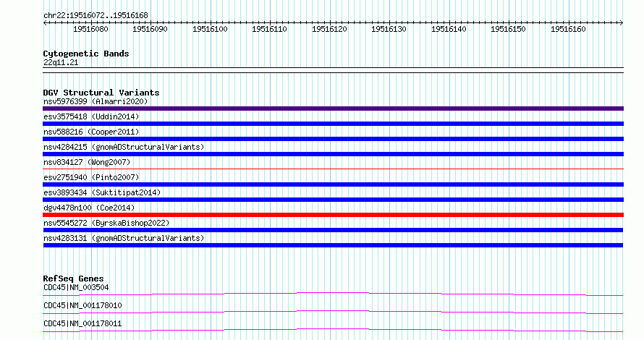
Task: Open variant nsv5976399 (Almarri2020) label
Action: [x=96, y=101]
